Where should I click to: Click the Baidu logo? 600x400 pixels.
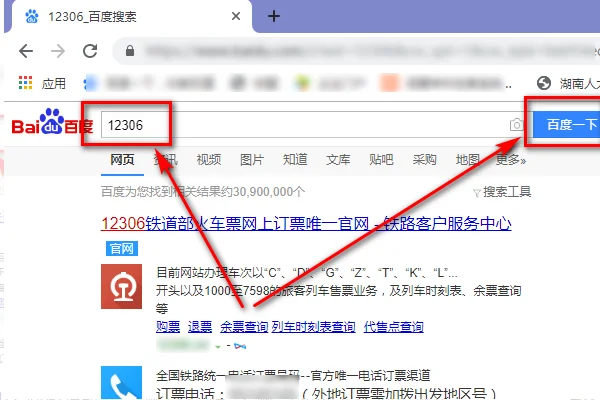pos(52,122)
